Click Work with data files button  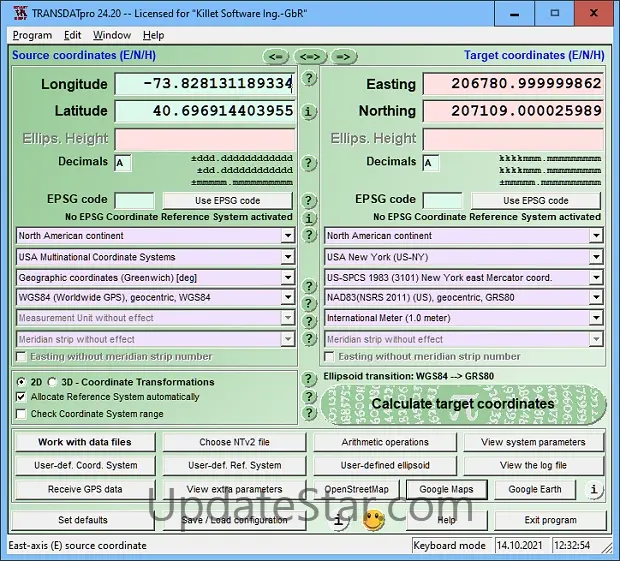click(x=85, y=442)
